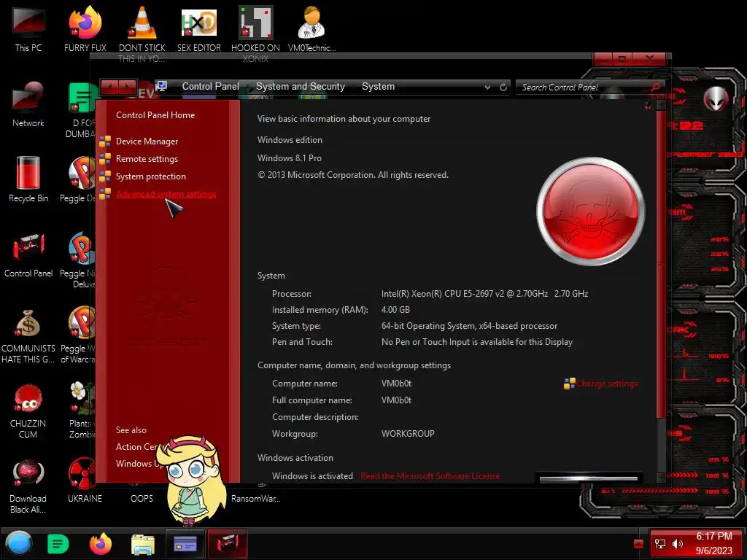This screenshot has height=560, width=747.
Task: Open the Control Panel desktop shortcut
Action: coord(28,254)
